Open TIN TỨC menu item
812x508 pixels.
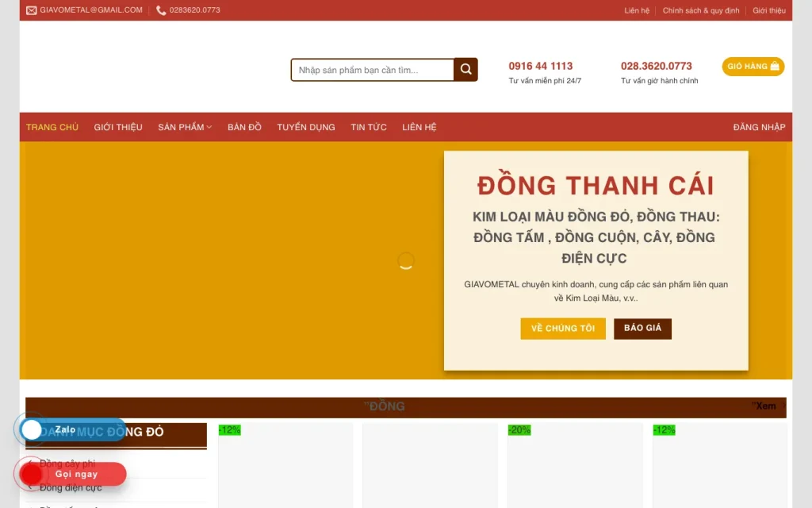[369, 127]
